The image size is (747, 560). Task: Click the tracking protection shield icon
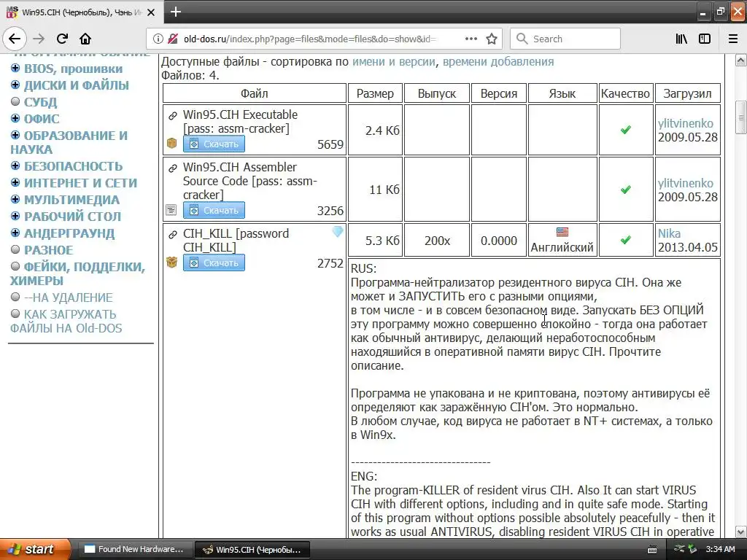click(x=173, y=39)
